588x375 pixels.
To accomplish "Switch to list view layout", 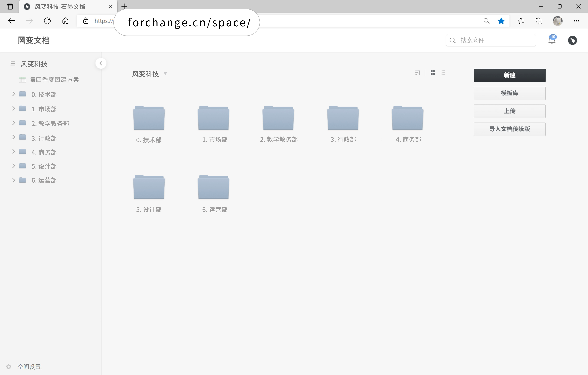I will (x=443, y=73).
